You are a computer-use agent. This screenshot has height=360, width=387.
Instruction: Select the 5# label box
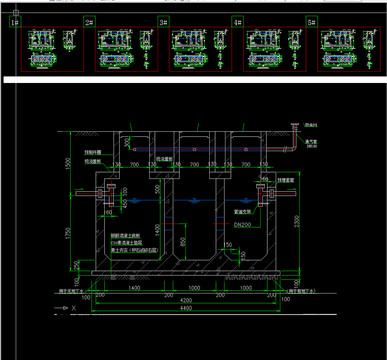click(x=312, y=22)
